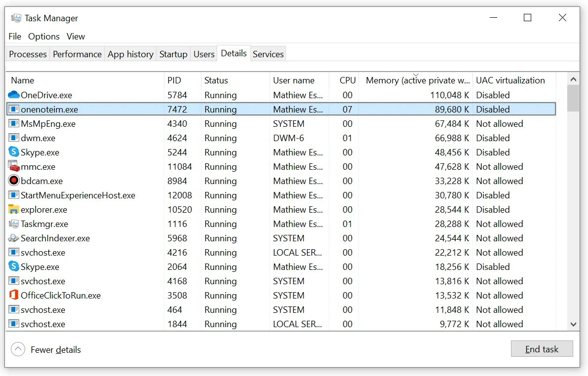588x376 pixels.
Task: Select the Details tab
Action: click(234, 53)
